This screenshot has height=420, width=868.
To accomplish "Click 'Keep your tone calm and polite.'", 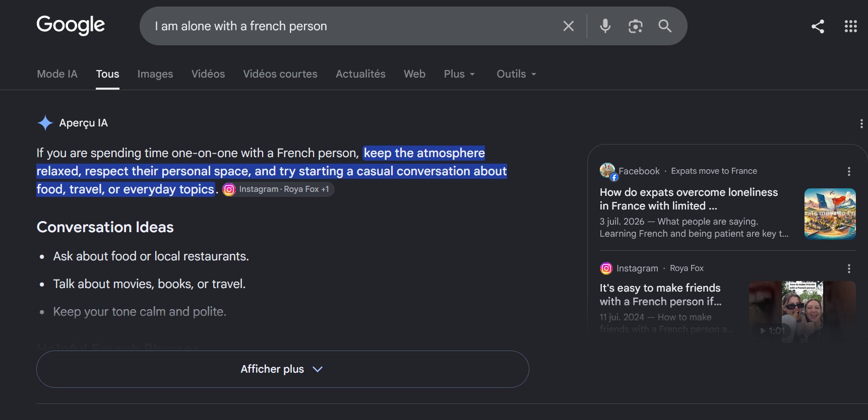I will pos(140,312).
